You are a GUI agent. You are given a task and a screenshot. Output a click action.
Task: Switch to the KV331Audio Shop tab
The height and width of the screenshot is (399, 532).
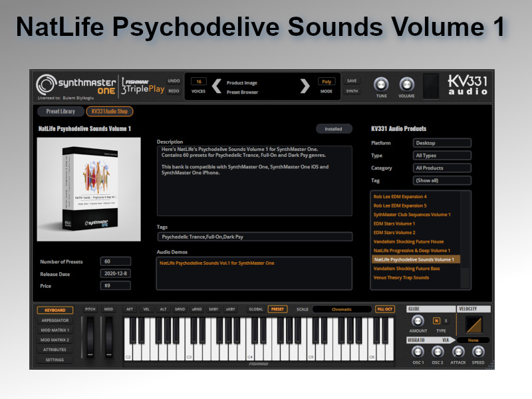(110, 111)
